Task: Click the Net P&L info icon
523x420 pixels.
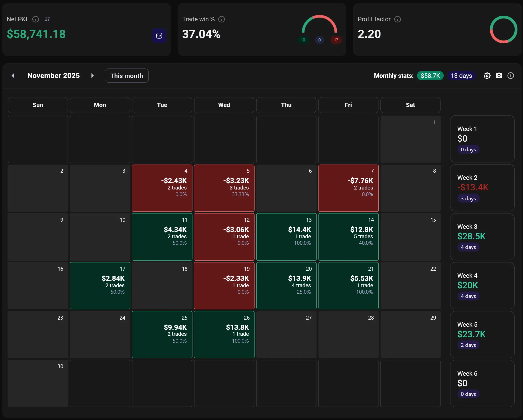Action: click(x=36, y=19)
